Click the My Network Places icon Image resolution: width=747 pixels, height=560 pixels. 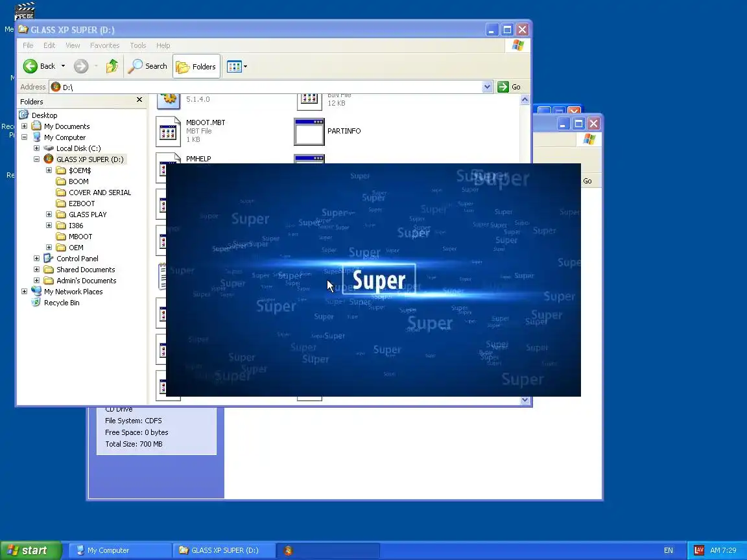(x=36, y=291)
